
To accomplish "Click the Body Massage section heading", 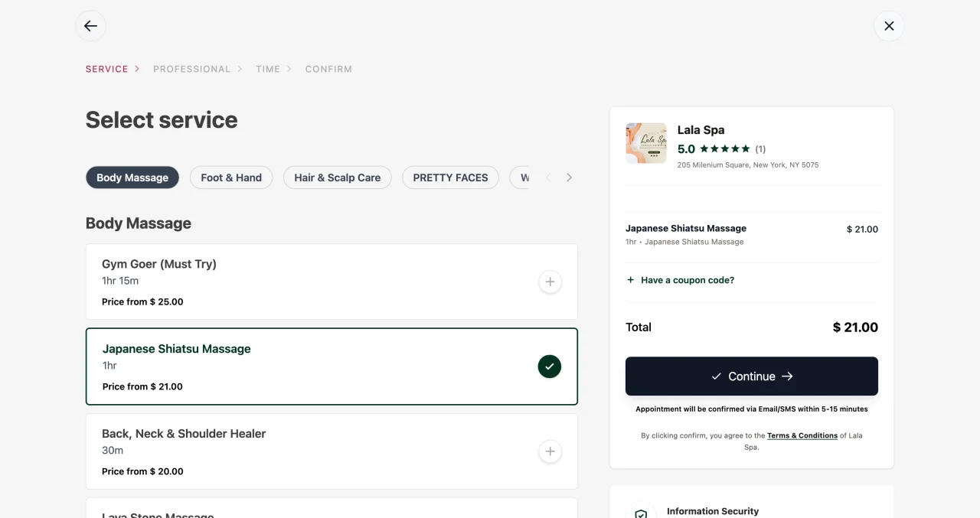I will click(x=139, y=223).
